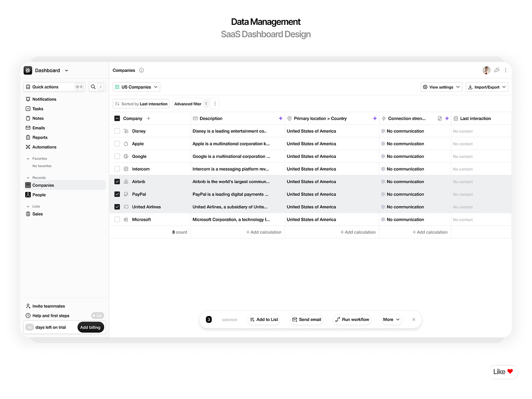Open Automations from the sidebar icon
The image size is (532, 399).
[x=28, y=147]
